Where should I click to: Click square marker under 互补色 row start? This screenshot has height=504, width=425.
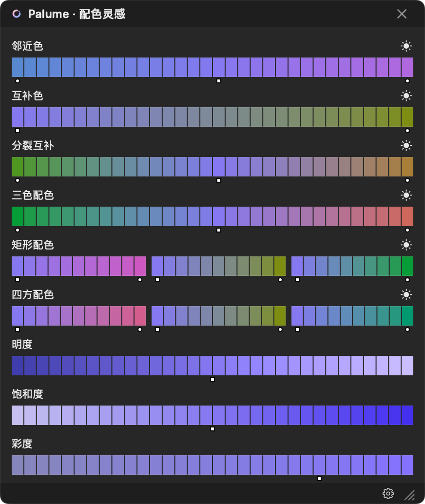18,131
